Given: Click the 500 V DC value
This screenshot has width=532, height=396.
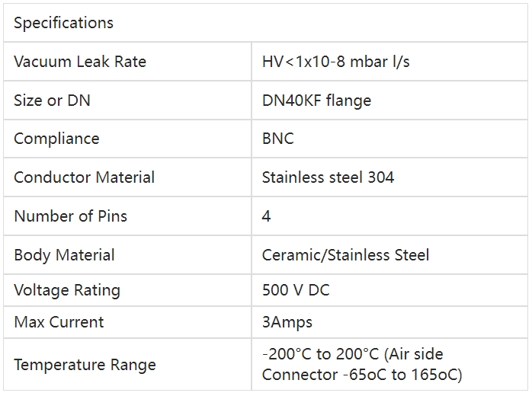Looking at the screenshot, I should 296,290.
